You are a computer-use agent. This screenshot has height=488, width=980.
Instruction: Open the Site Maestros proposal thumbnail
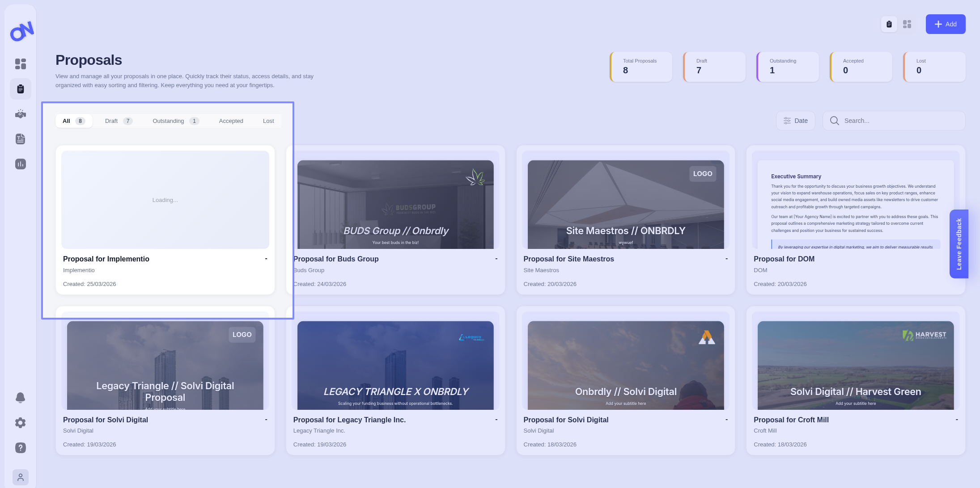tap(625, 204)
